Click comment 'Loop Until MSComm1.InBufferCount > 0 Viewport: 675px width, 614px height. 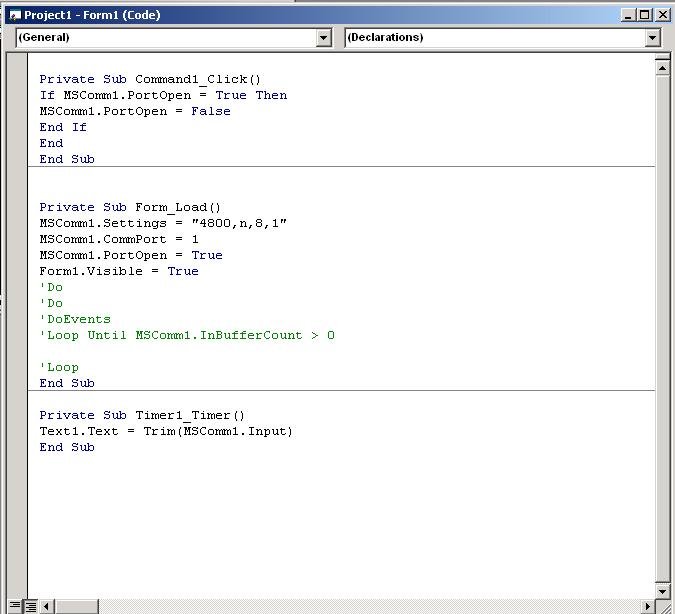coord(187,335)
